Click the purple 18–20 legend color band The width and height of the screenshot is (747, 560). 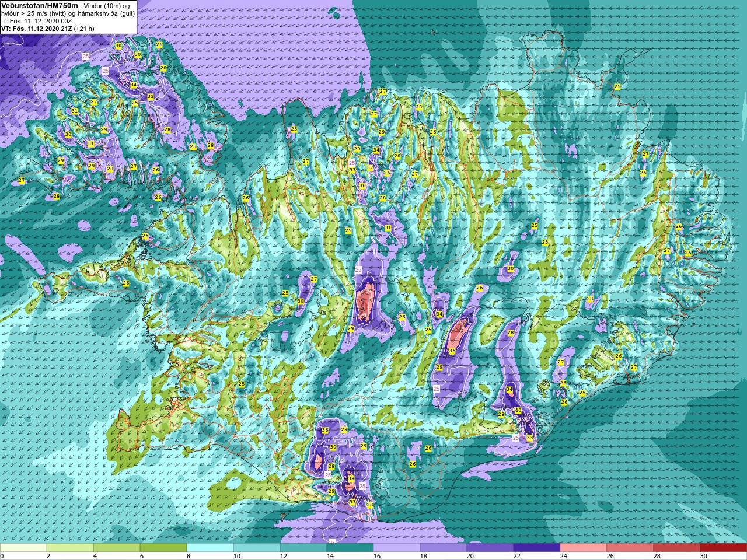pos(444,548)
